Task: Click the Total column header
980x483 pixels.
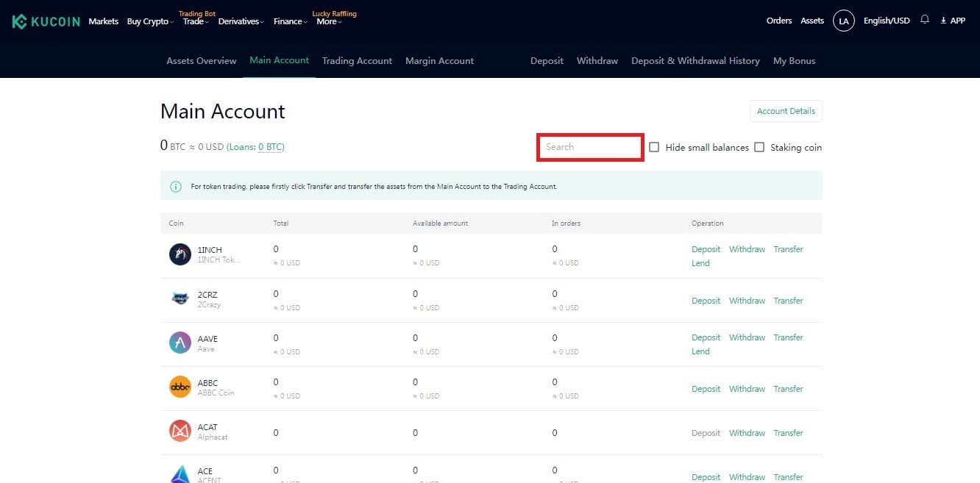Action: coord(280,223)
